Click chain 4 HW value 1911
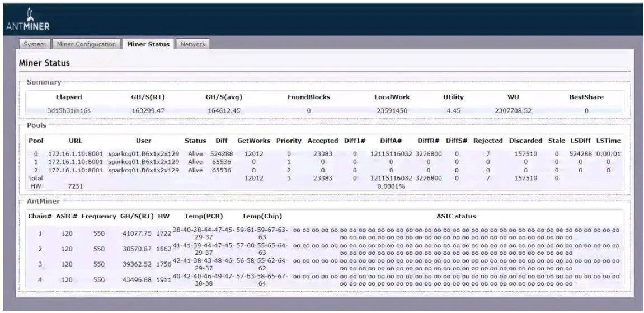The height and width of the screenshot is (313, 644). [163, 279]
